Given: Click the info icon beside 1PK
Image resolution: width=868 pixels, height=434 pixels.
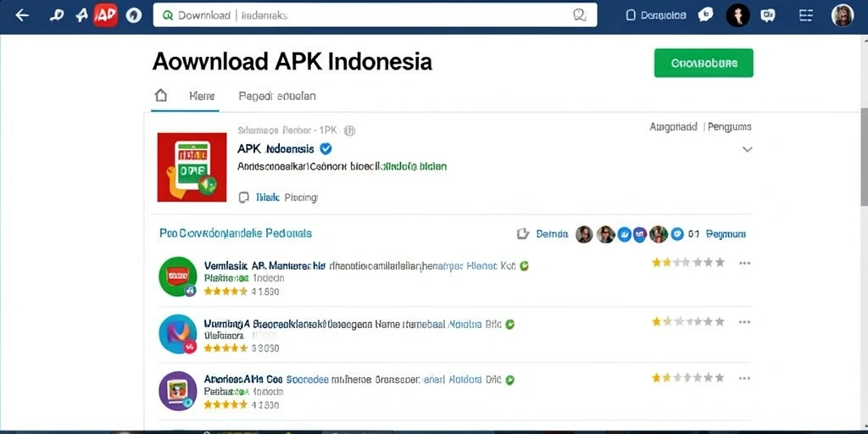Looking at the screenshot, I should (x=349, y=131).
